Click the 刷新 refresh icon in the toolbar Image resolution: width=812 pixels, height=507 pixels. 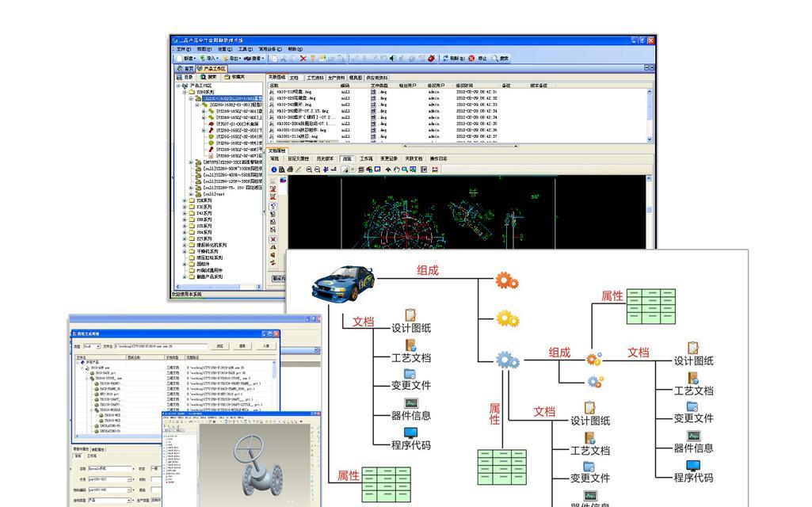(445, 58)
